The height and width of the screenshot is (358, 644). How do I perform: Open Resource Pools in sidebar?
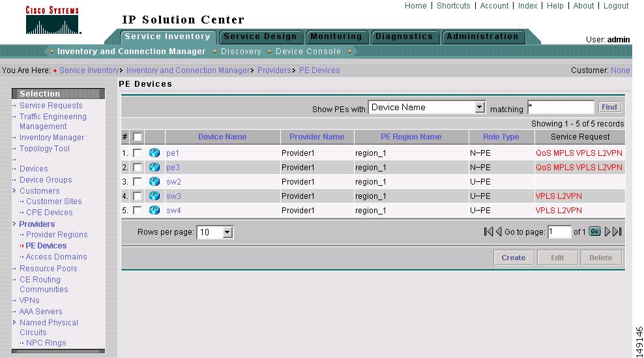click(x=48, y=269)
